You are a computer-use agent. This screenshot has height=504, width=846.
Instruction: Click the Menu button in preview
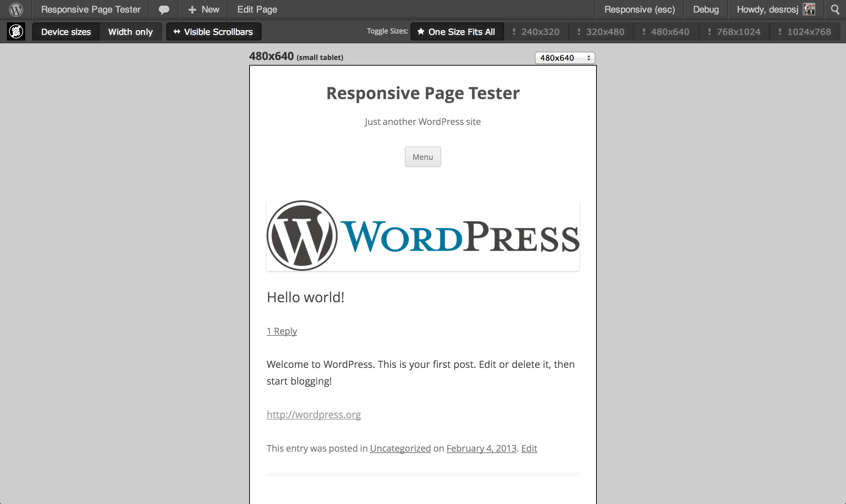pos(423,157)
